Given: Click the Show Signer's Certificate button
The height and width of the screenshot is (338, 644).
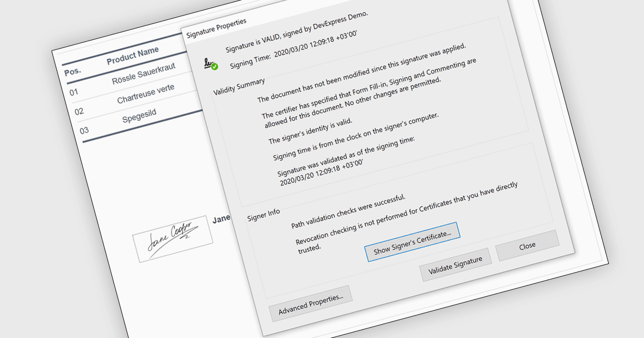Looking at the screenshot, I should pyautogui.click(x=412, y=241).
